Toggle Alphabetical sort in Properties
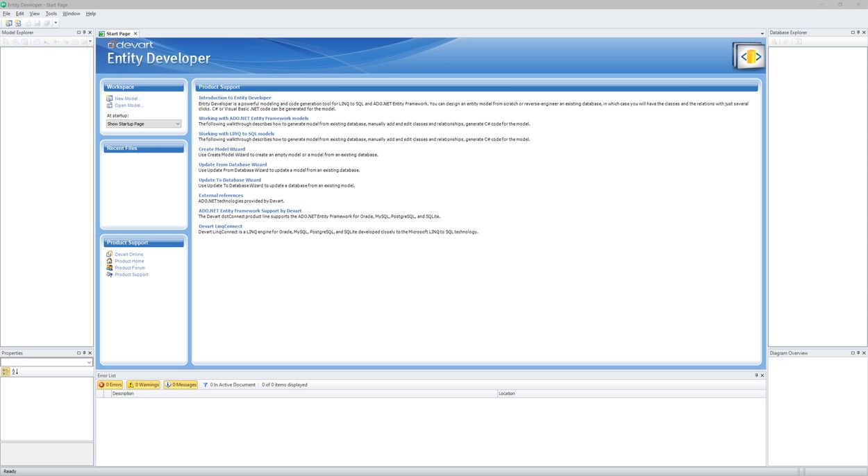Image resolution: width=868 pixels, height=476 pixels. point(15,372)
